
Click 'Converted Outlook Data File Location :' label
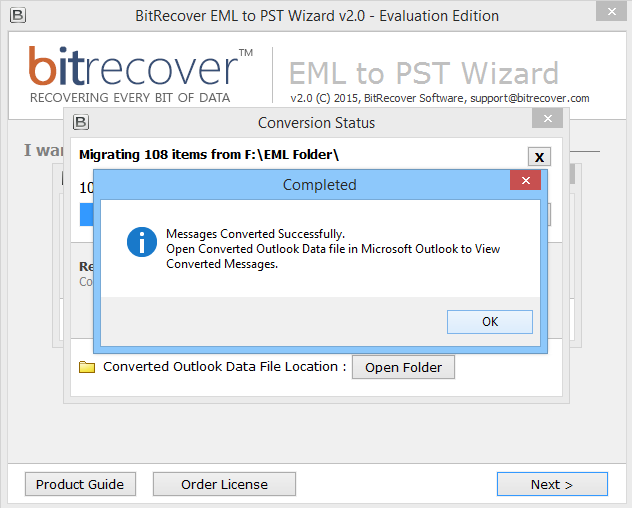pos(225,366)
